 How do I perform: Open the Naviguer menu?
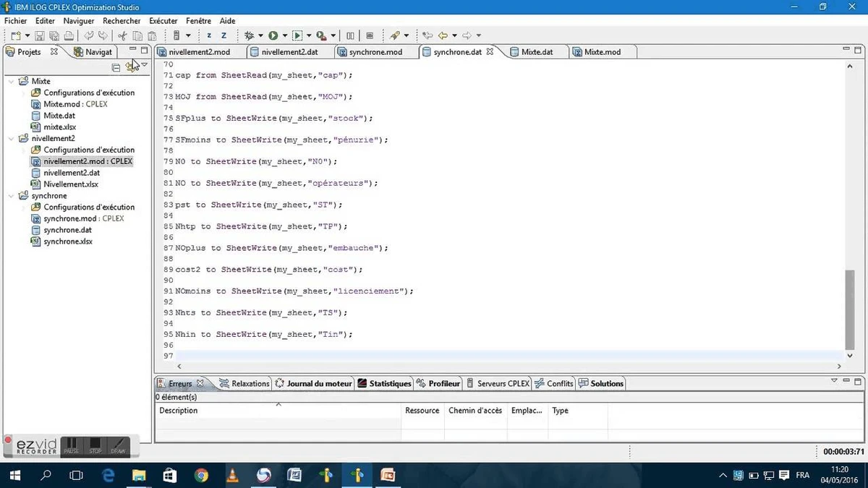coord(79,21)
